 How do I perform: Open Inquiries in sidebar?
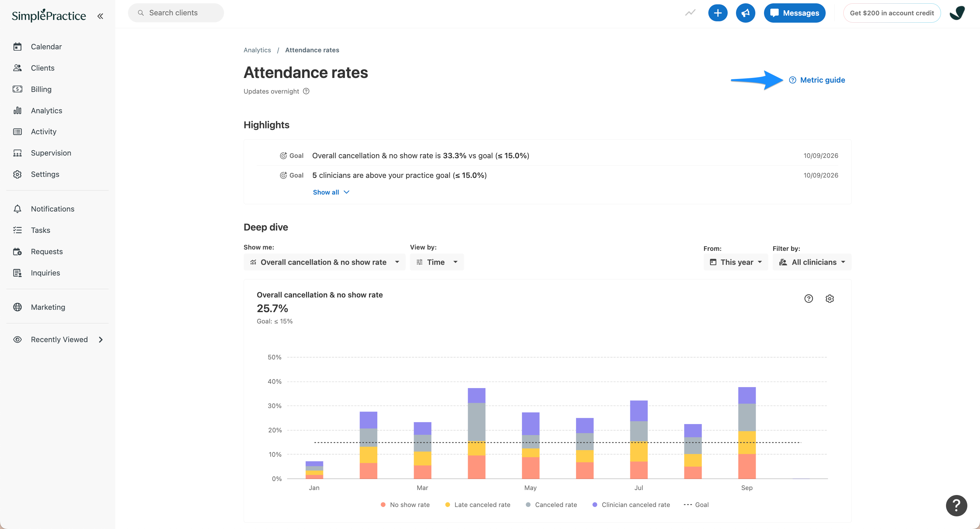(45, 273)
